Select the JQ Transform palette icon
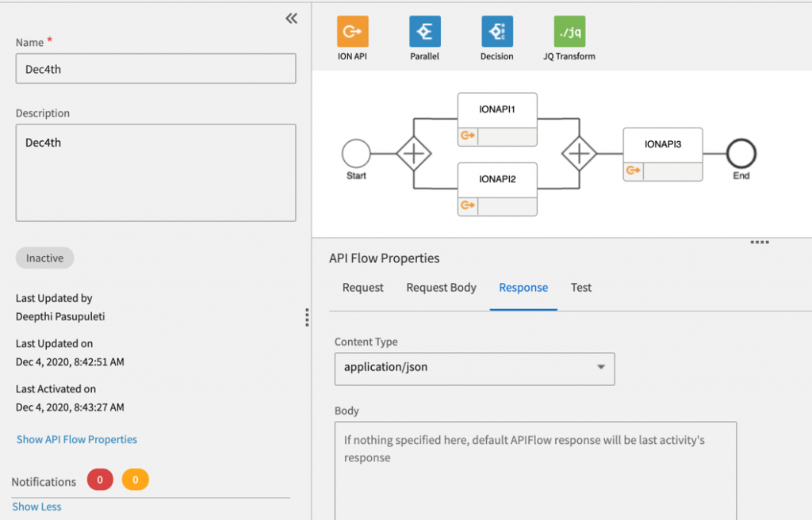The width and height of the screenshot is (812, 520). pyautogui.click(x=569, y=32)
